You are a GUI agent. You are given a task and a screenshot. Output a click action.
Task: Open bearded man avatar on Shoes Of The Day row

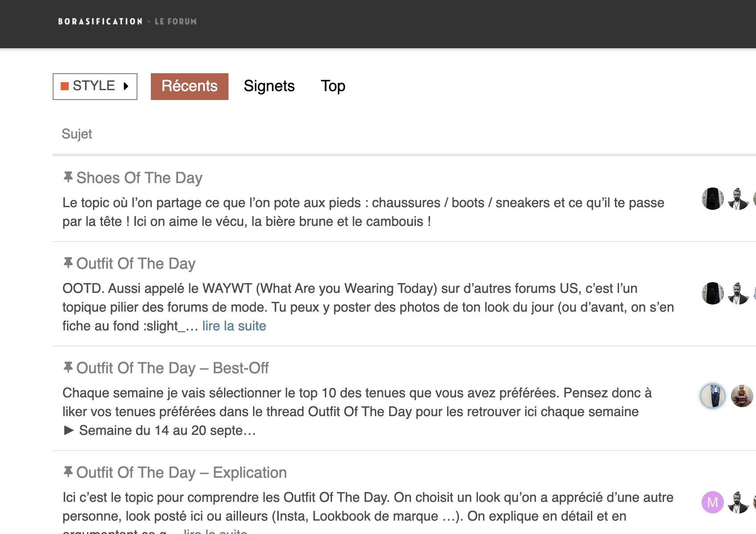coord(738,199)
